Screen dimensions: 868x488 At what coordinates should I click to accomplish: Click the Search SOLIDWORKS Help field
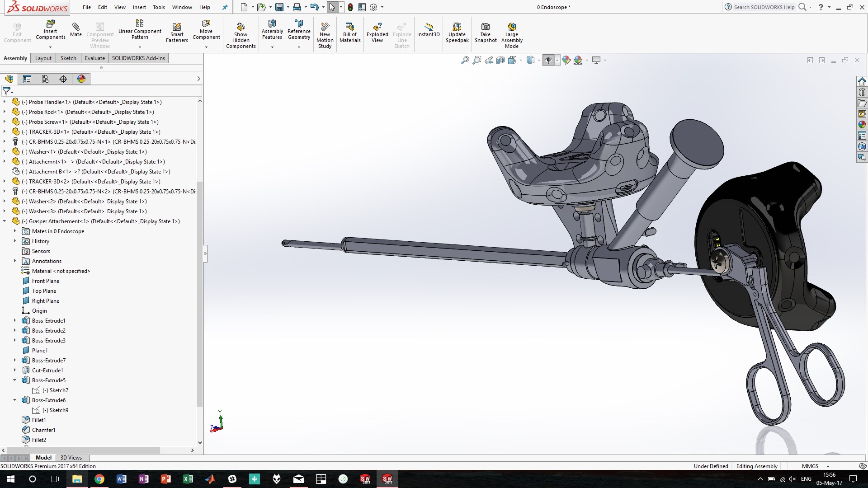click(764, 7)
